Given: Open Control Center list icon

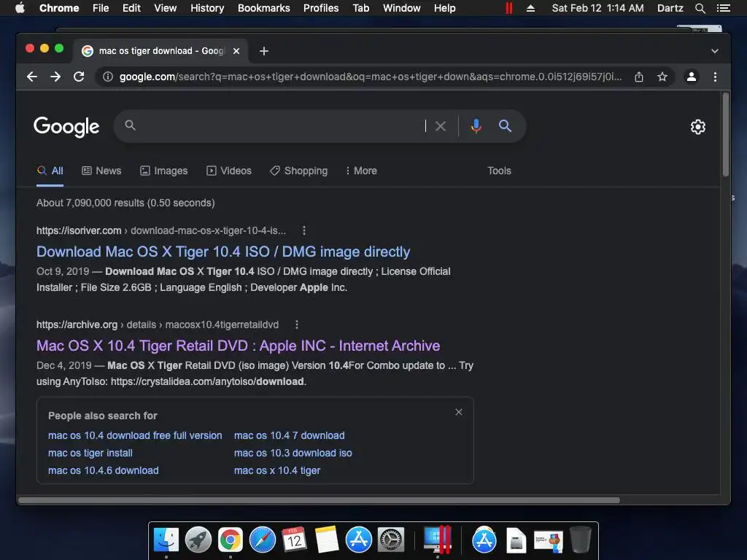Looking at the screenshot, I should point(723,8).
